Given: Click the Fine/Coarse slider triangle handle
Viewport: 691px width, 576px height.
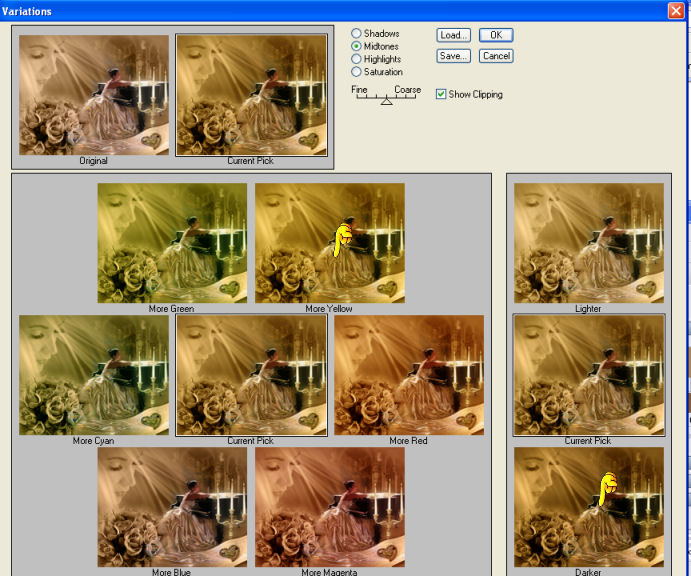Looking at the screenshot, I should click(386, 101).
